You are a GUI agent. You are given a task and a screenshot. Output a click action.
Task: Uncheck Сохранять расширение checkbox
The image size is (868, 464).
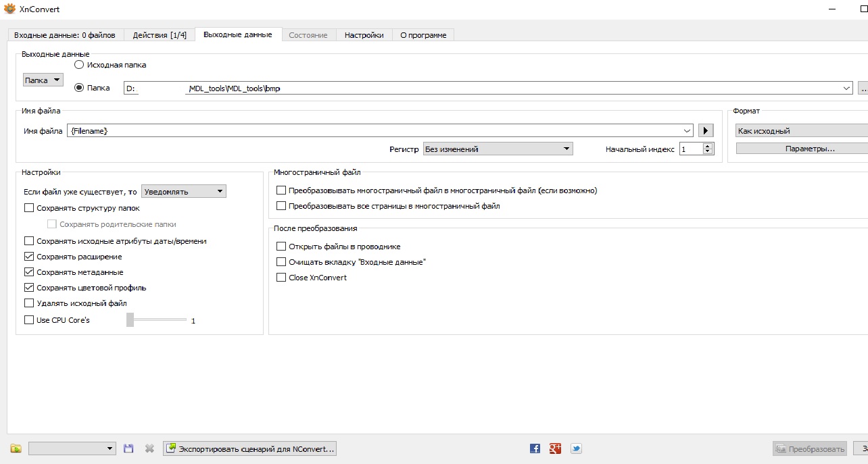pyautogui.click(x=29, y=257)
